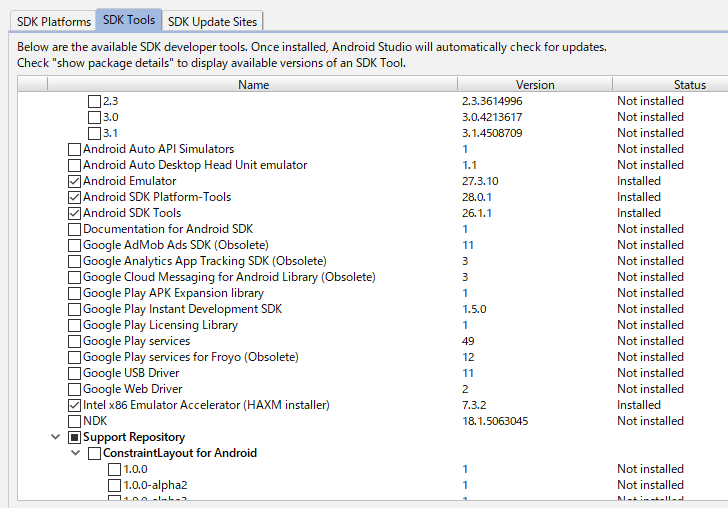This screenshot has height=508, width=728.
Task: Select version cell 26.1.1
Action: pyautogui.click(x=477, y=213)
